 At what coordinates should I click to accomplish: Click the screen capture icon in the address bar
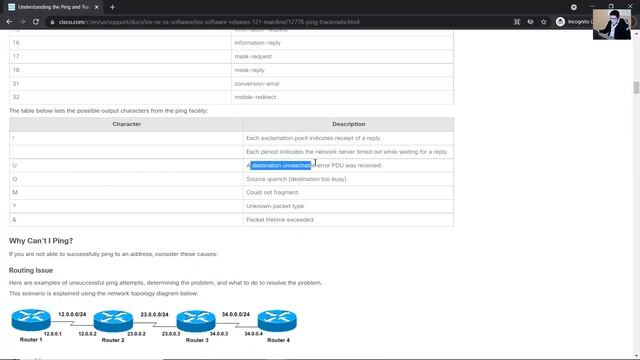517,22
